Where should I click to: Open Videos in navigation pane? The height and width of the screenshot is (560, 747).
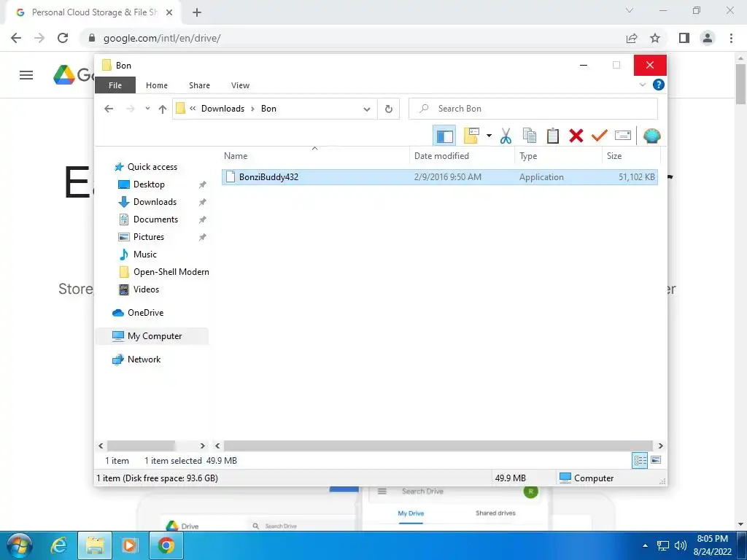146,289
